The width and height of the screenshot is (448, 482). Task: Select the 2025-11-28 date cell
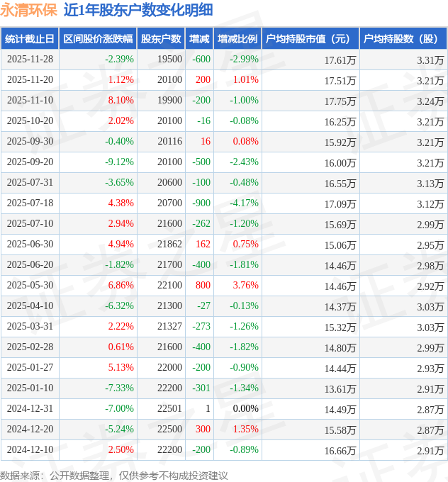click(30, 60)
